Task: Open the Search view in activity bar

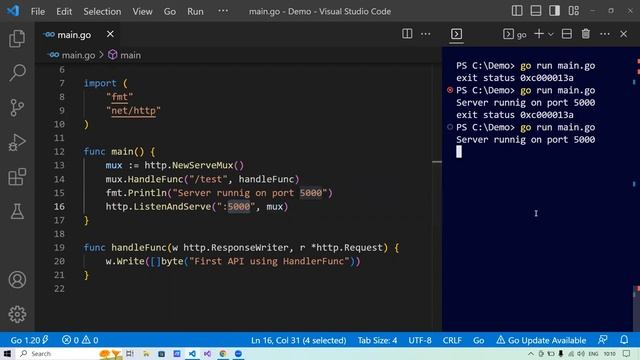Action: [17, 73]
